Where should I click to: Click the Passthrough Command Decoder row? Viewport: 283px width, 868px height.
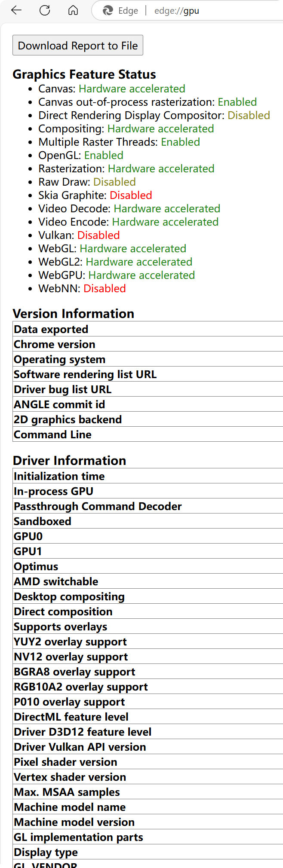coord(98,506)
